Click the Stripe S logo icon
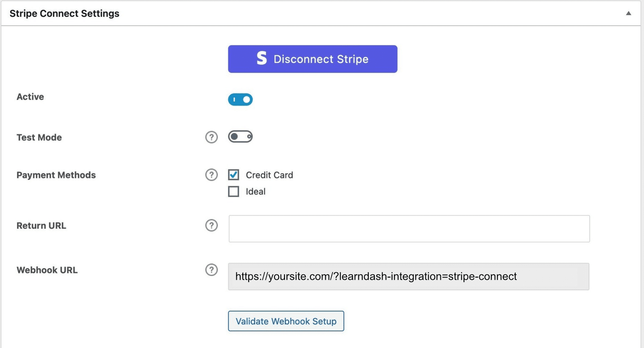 click(262, 58)
